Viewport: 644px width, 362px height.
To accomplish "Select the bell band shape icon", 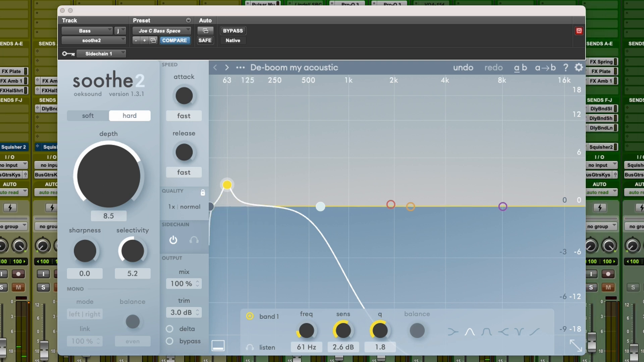I will click(470, 332).
